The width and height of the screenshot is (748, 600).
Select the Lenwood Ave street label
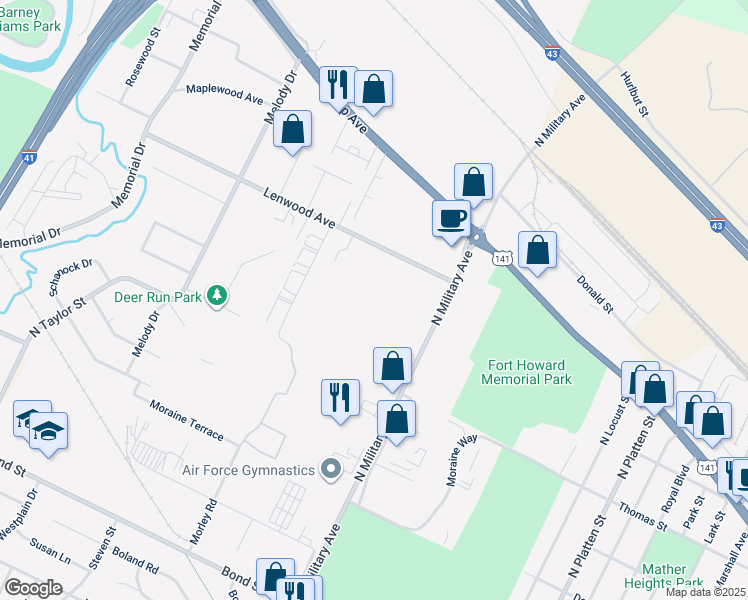click(x=299, y=208)
